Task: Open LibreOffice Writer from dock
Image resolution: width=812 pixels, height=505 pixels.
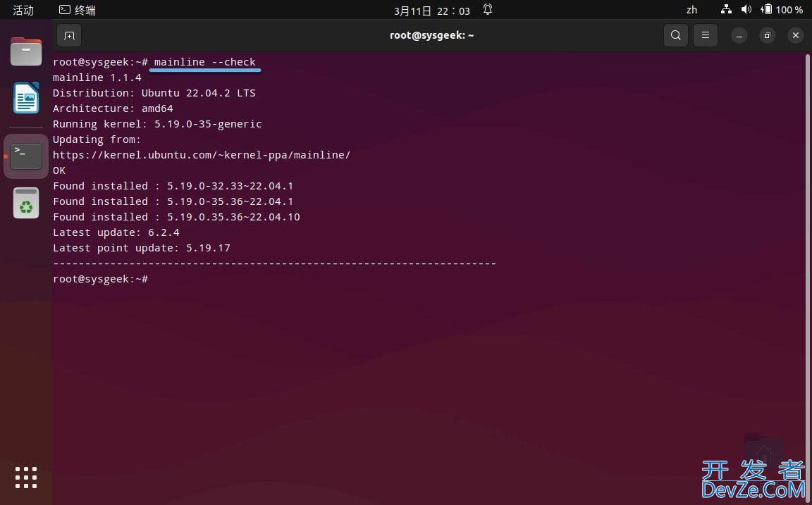Action: click(x=26, y=98)
